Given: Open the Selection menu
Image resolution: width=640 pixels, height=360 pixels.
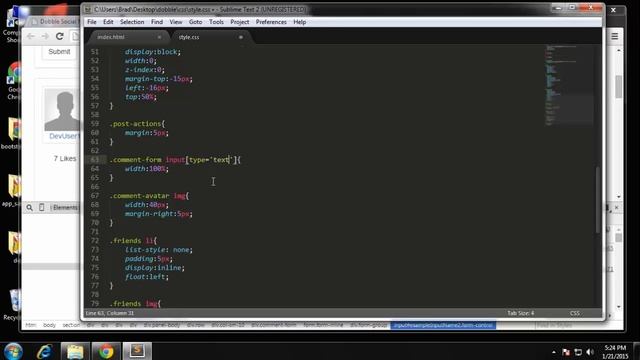Looking at the screenshot, I should (132, 22).
